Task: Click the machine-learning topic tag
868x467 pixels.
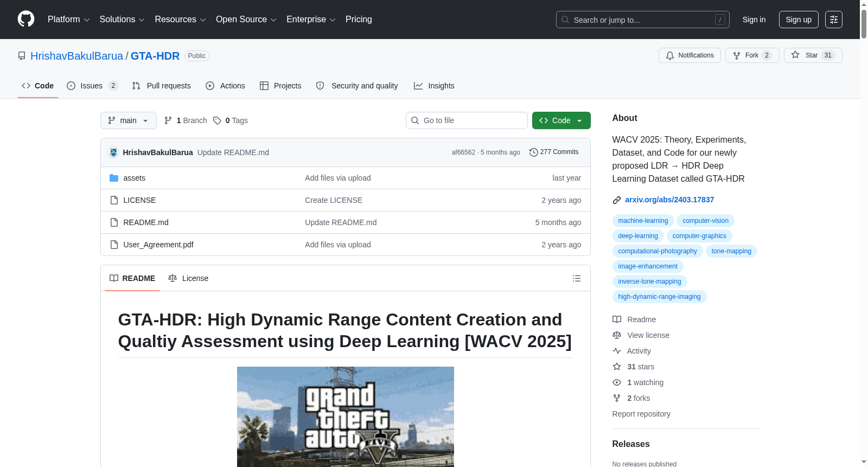Action: point(643,221)
